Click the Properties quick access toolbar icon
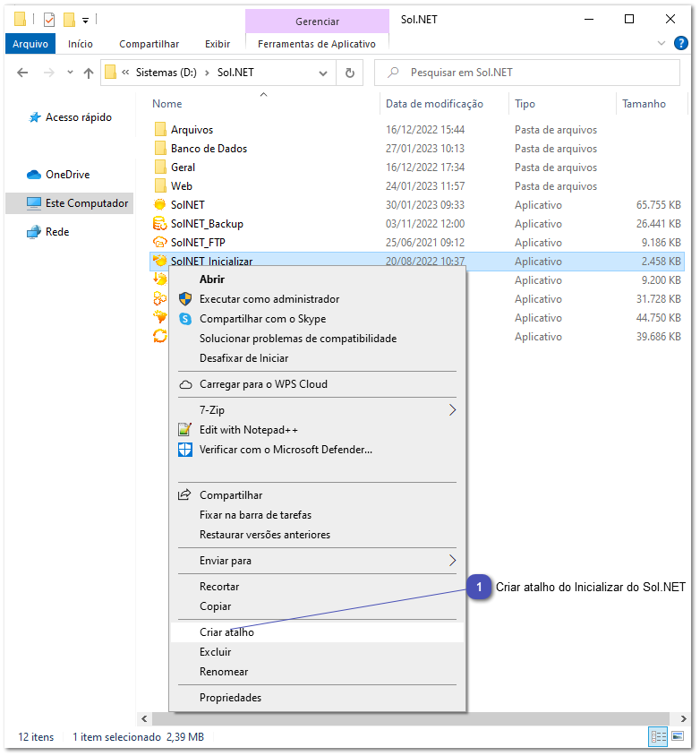Viewport: 700px width, 756px height. pyautogui.click(x=48, y=20)
